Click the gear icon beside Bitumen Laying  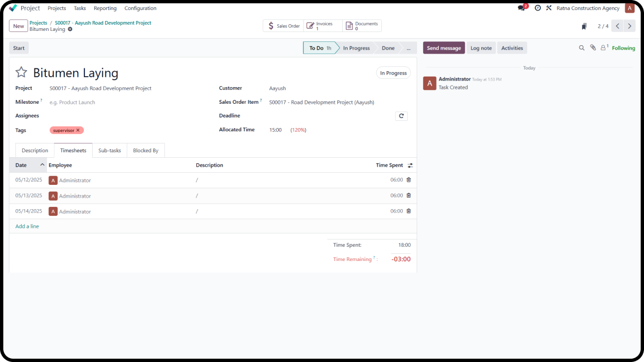coord(70,29)
